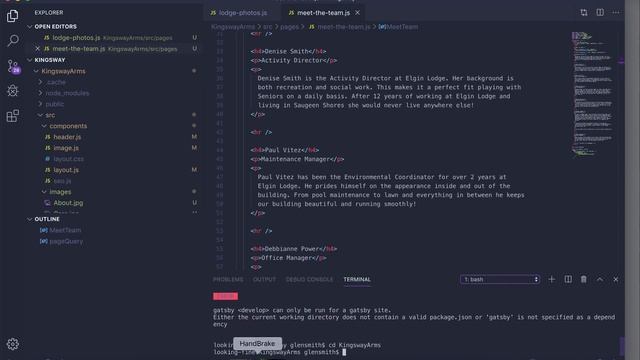Click the src breadcrumb segment
Image resolution: width=640 pixels, height=360 pixels.
[x=267, y=27]
